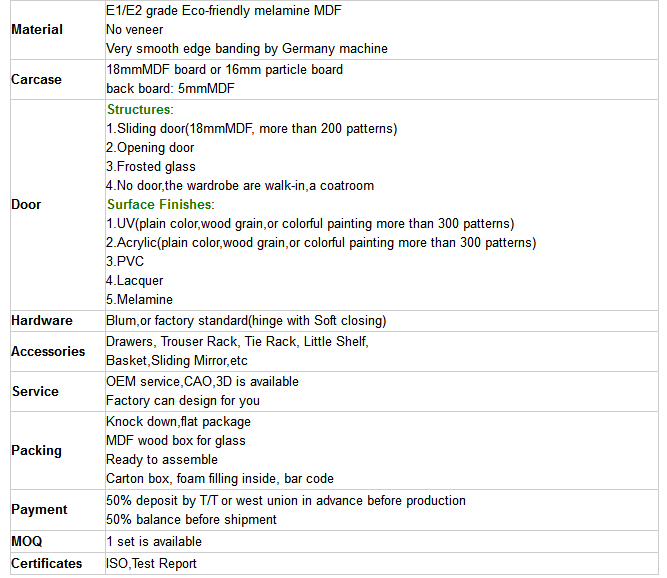Click the Hardware row label
This screenshot has width=667, height=578.
(x=42, y=321)
